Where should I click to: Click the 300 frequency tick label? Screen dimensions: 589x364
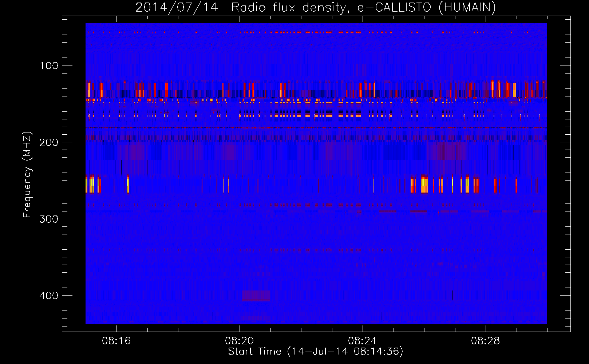tap(49, 219)
